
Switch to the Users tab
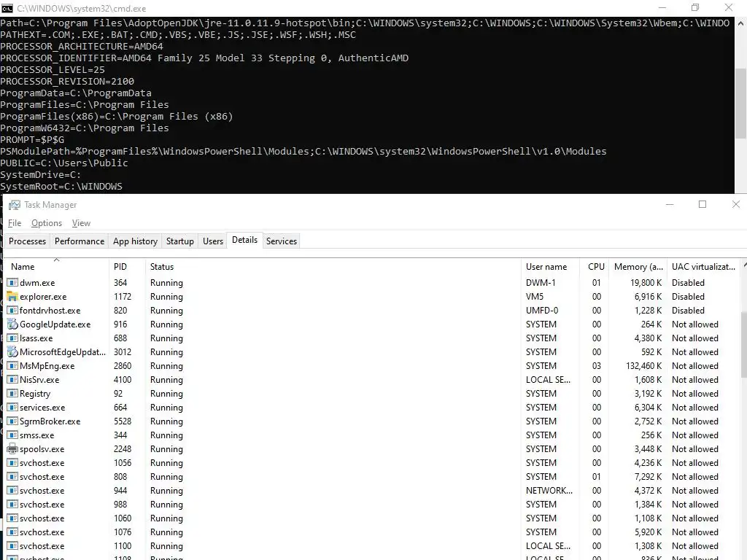(x=213, y=241)
